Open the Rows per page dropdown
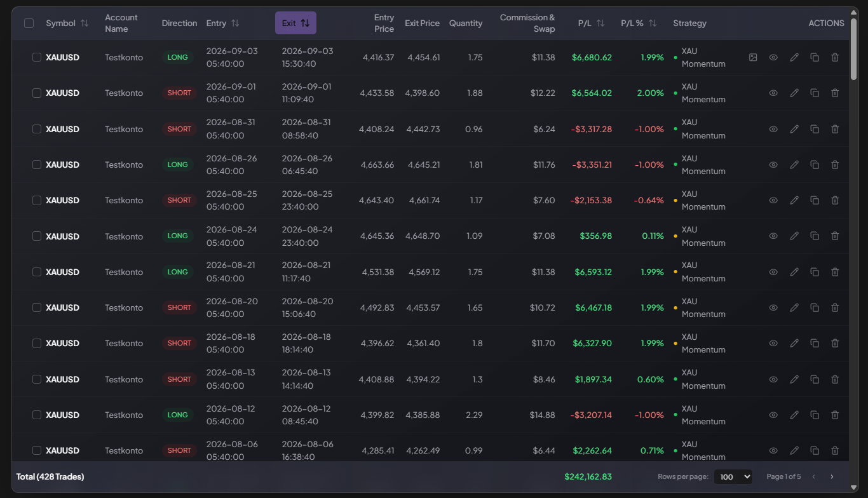 733,476
